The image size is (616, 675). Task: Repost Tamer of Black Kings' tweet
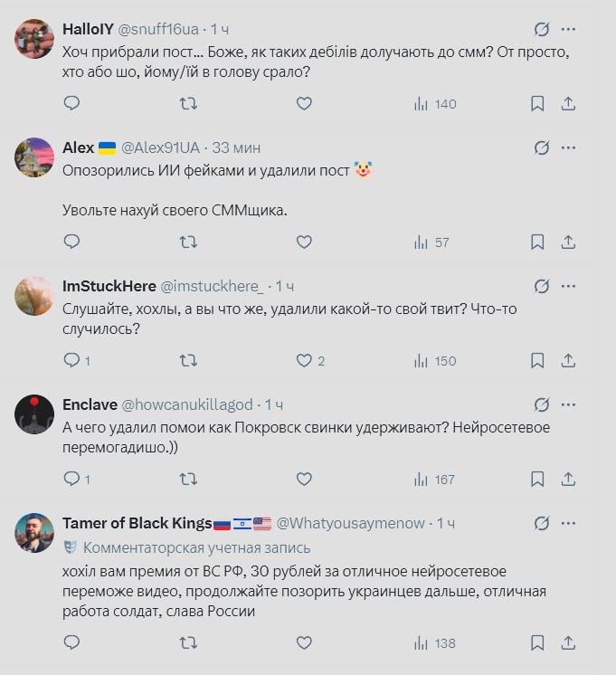[x=188, y=643]
